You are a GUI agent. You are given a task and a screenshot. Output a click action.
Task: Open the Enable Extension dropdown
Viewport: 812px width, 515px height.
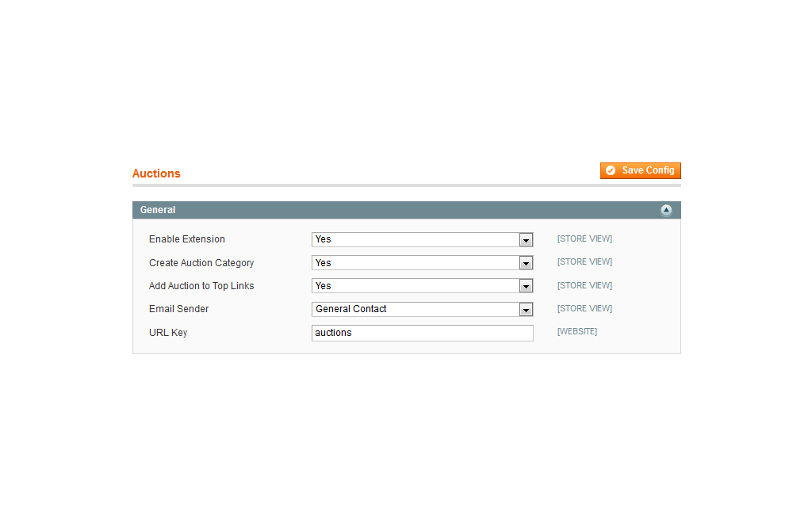(x=422, y=239)
